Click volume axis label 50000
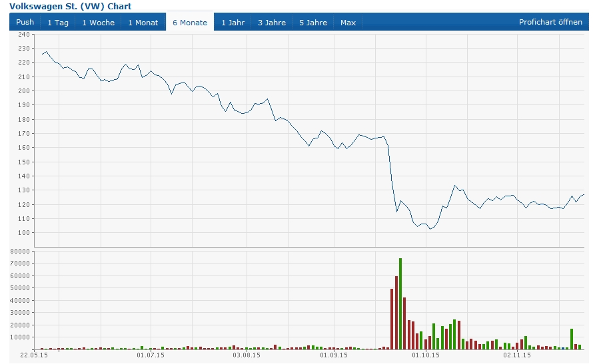 (x=21, y=288)
